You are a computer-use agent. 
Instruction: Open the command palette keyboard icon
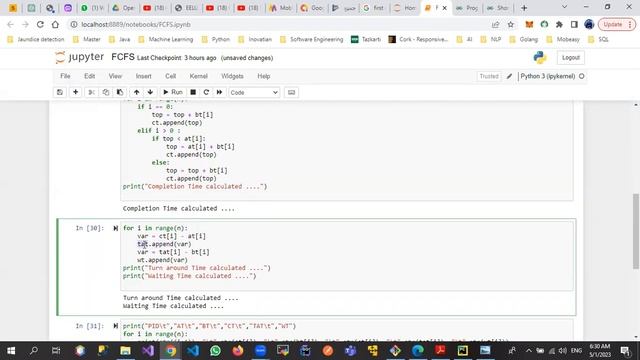coord(291,92)
